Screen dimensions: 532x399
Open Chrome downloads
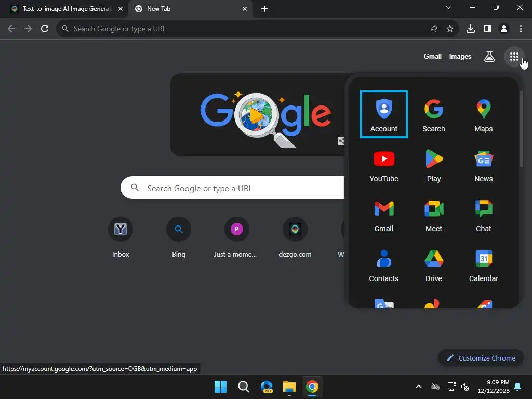click(470, 29)
